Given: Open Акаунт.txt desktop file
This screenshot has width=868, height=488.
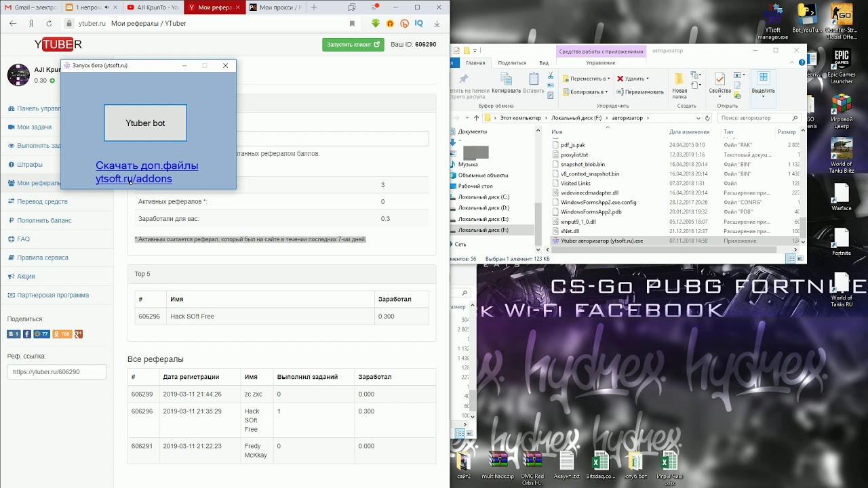Looking at the screenshot, I should click(x=566, y=465).
